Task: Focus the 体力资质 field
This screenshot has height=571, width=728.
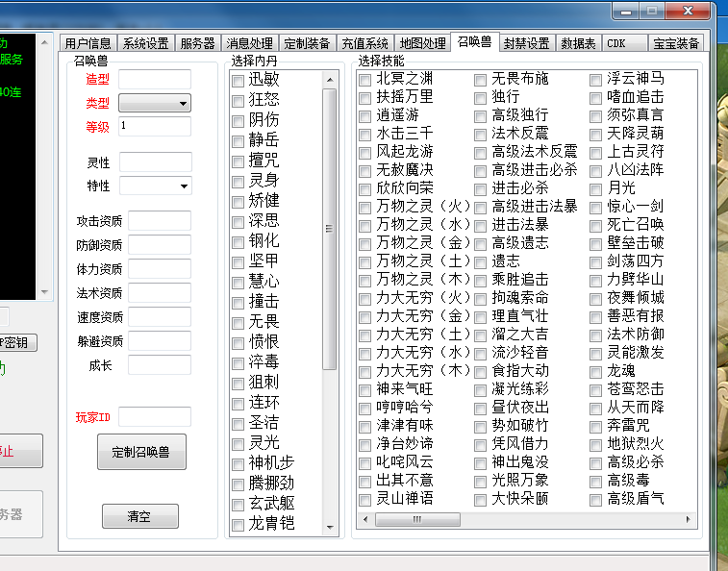Action: click(x=160, y=269)
